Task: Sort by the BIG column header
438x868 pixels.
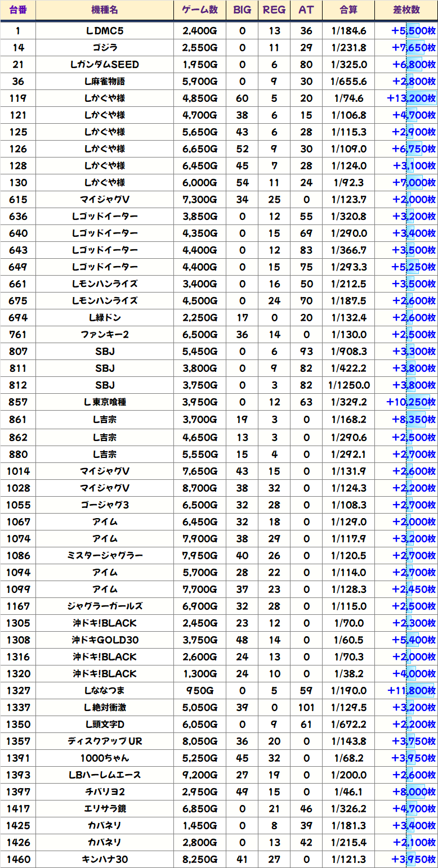Action: (x=242, y=10)
